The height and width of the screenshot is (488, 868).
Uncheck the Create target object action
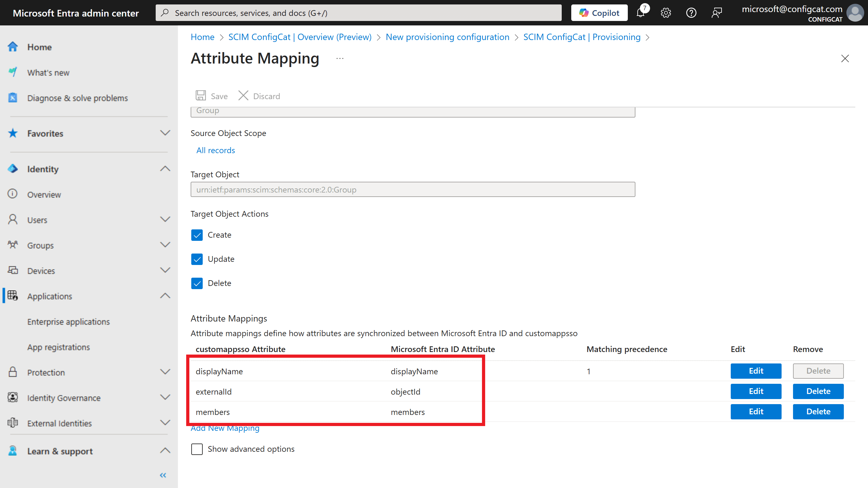pos(197,235)
